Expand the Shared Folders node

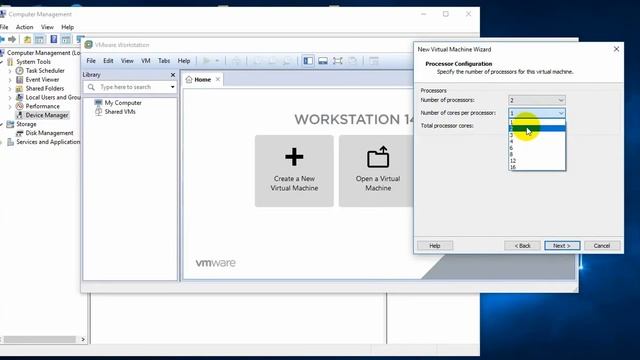point(10,89)
